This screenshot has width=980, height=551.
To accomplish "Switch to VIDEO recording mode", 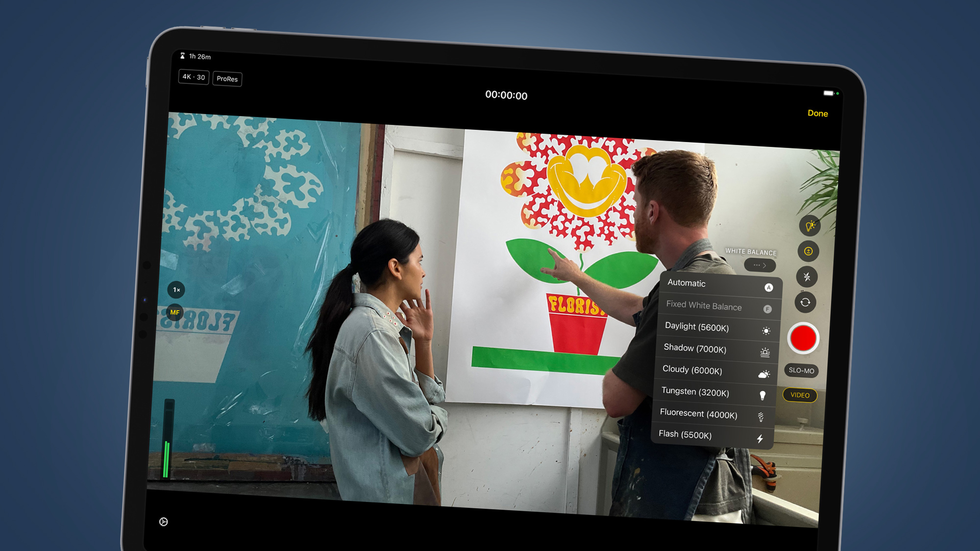I will [x=802, y=395].
